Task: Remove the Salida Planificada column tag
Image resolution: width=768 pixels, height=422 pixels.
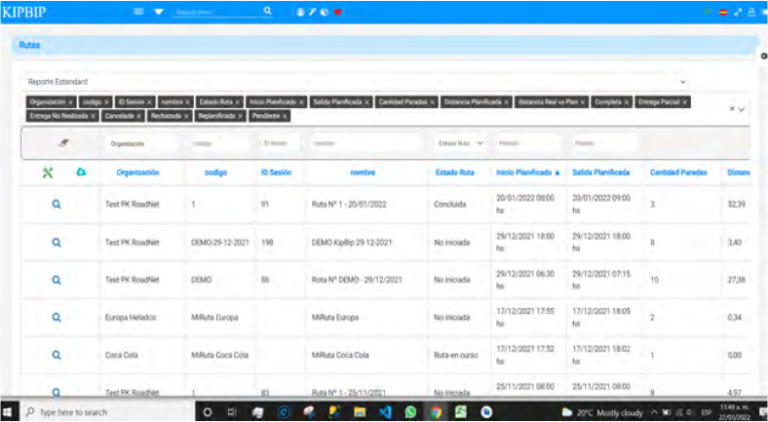Action: click(367, 102)
